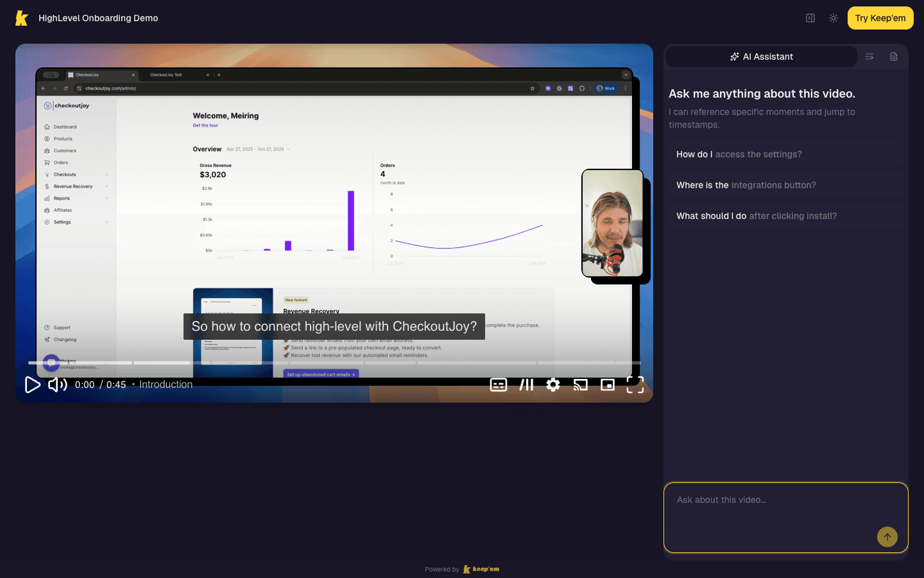
Task: Submit a question with the arrow button
Action: click(x=887, y=537)
